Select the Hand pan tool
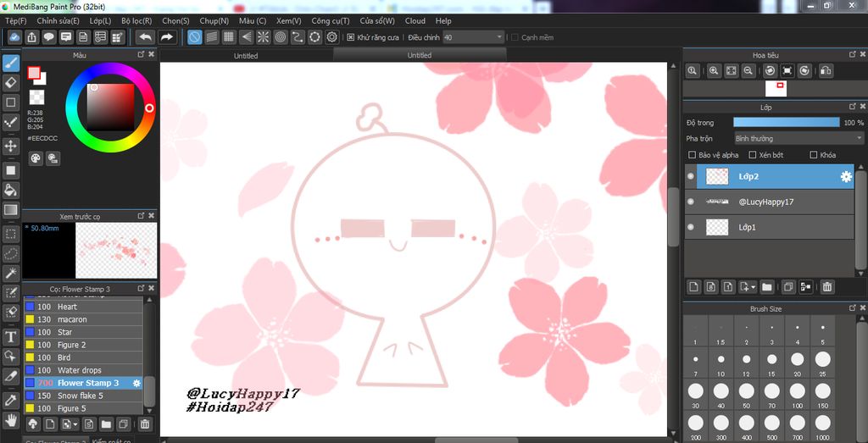Screen dimensions: 868x443 tap(11, 418)
